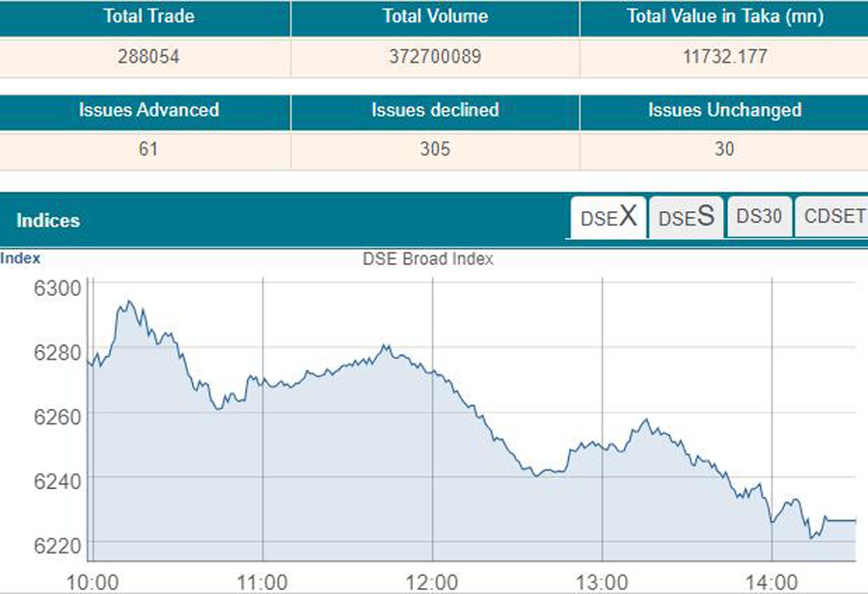Screen dimensions: 868x594
Task: Select the Total Value in Taka header
Action: [724, 16]
